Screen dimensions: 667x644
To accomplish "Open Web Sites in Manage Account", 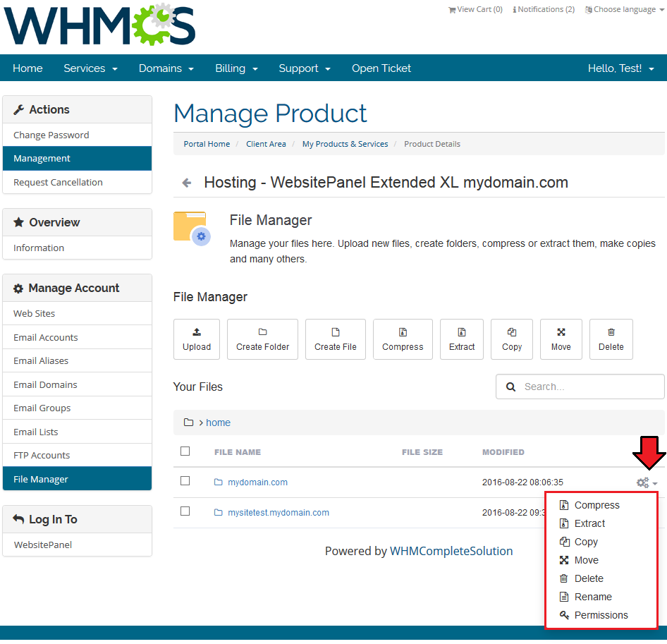I will click(77, 313).
